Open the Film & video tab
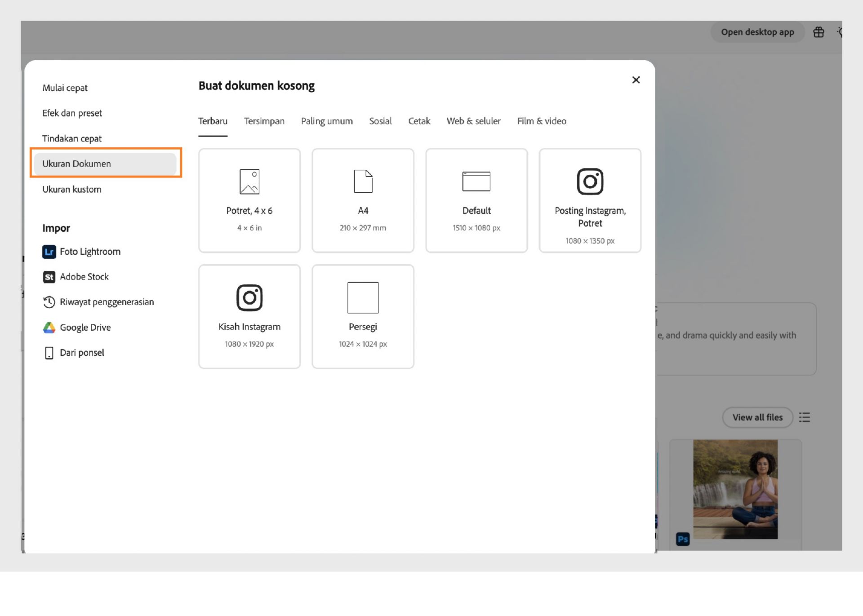863x616 pixels. point(542,121)
